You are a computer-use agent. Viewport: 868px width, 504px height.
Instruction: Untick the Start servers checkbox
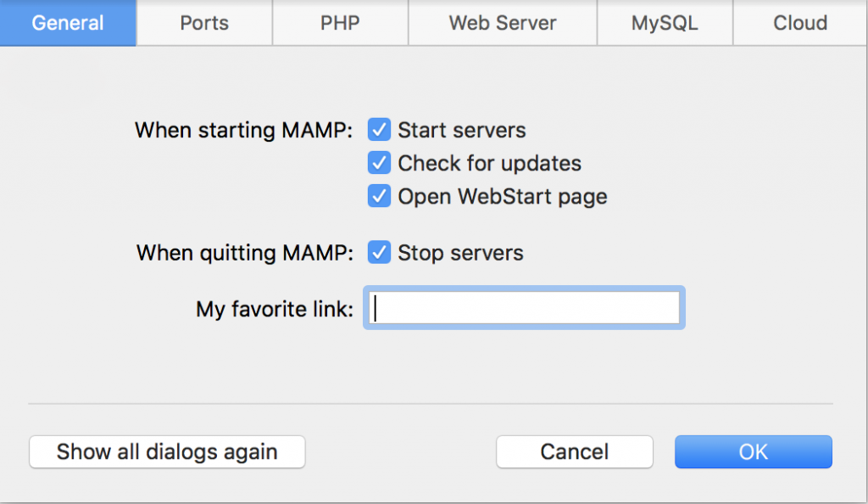click(379, 130)
